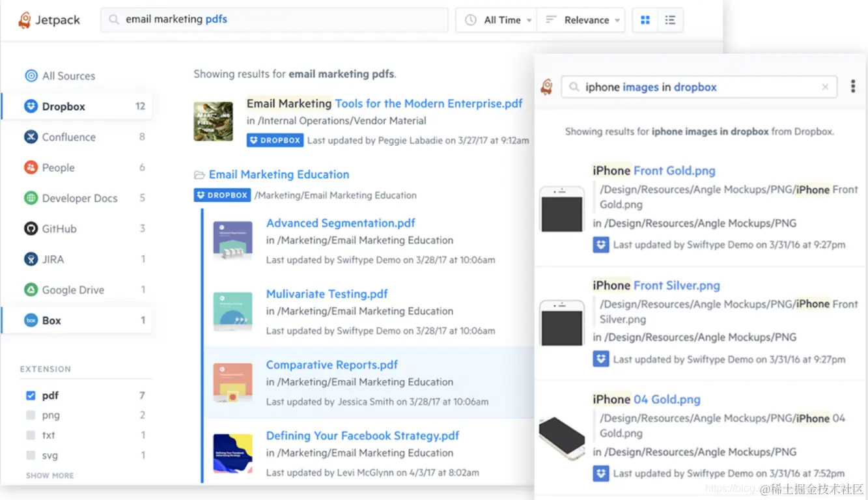Open iPhone Front Silver.png in popup
Image resolution: width=868 pixels, height=500 pixels.
click(x=656, y=285)
